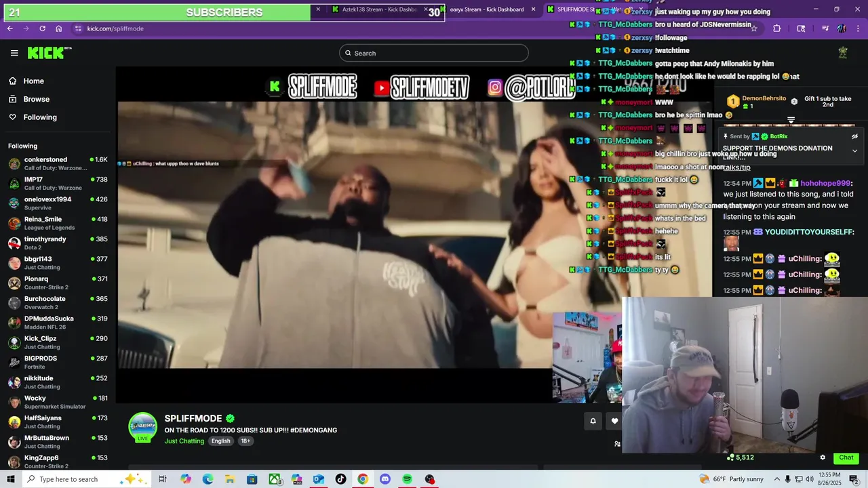Launch Microsoft Edge from the taskbar
The height and width of the screenshot is (488, 868).
[x=208, y=479]
